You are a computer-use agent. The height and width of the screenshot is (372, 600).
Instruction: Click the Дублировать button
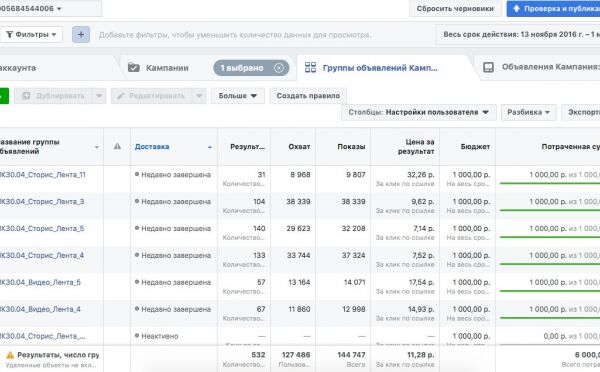click(53, 96)
